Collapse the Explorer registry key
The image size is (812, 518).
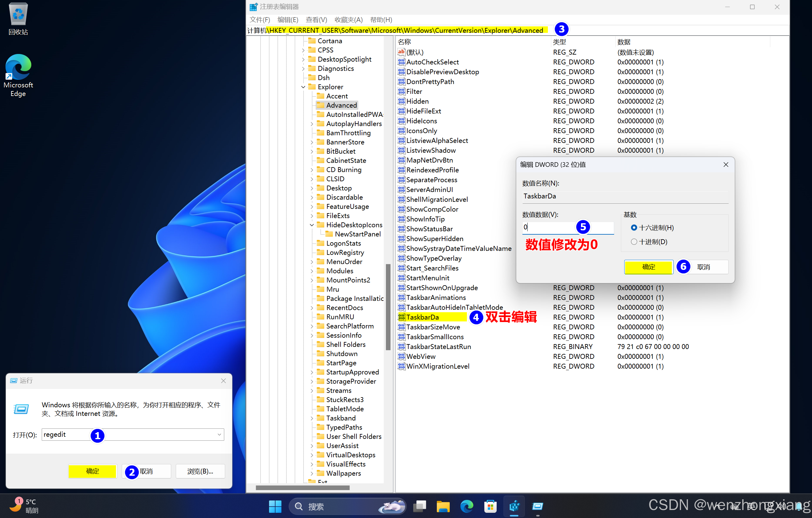tap(303, 87)
